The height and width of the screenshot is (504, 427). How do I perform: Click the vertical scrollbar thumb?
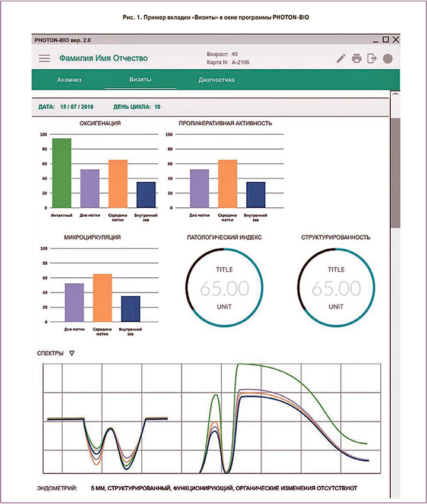pyautogui.click(x=396, y=172)
